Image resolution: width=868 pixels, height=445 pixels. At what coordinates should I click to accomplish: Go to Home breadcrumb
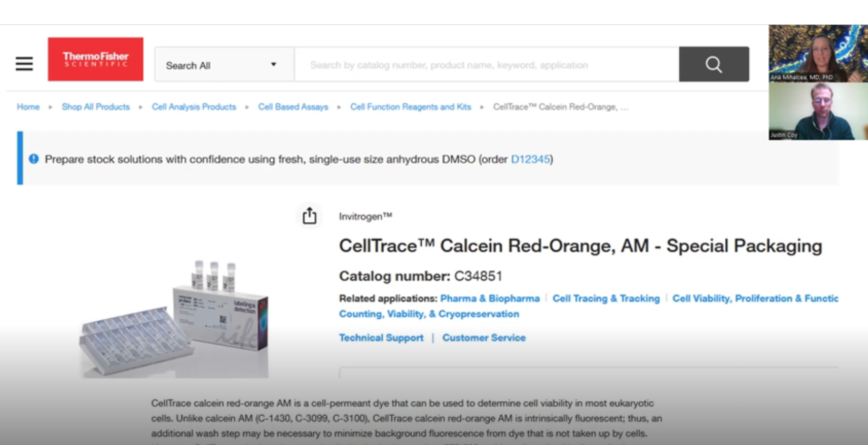[28, 107]
